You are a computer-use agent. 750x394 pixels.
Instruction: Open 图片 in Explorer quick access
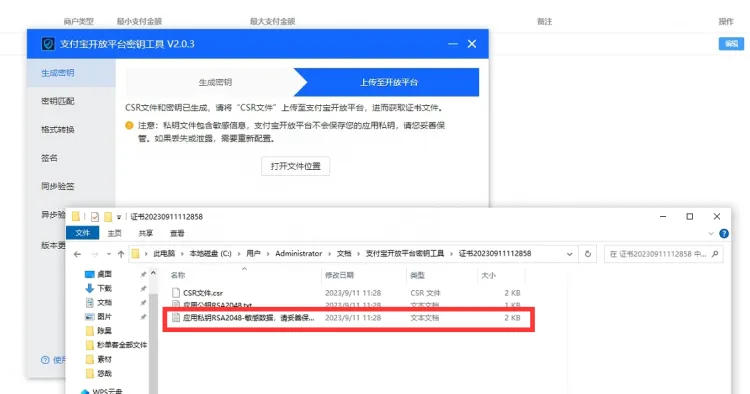click(104, 317)
